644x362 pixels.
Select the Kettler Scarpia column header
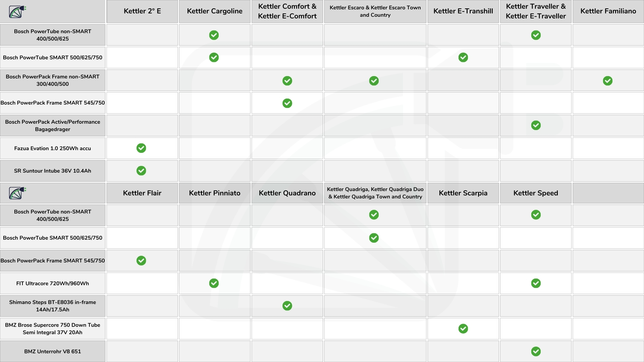pyautogui.click(x=463, y=193)
